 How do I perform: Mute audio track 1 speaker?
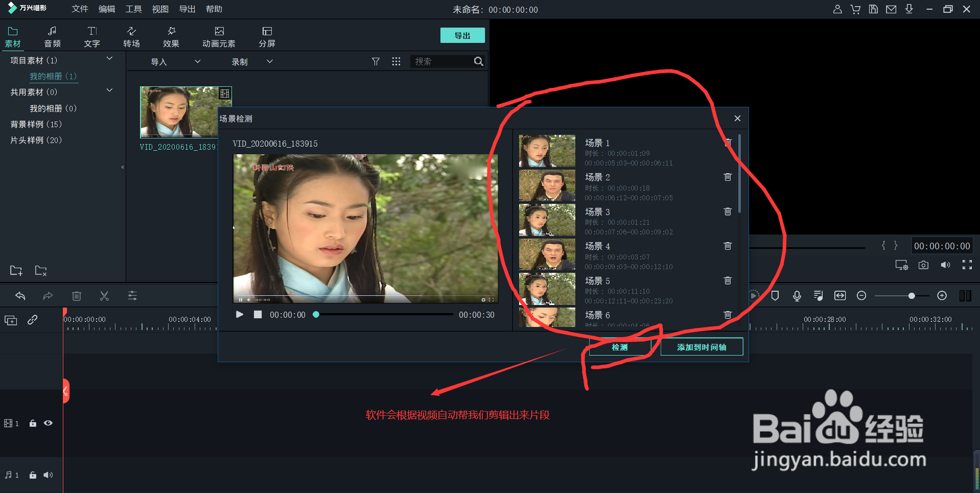click(48, 475)
